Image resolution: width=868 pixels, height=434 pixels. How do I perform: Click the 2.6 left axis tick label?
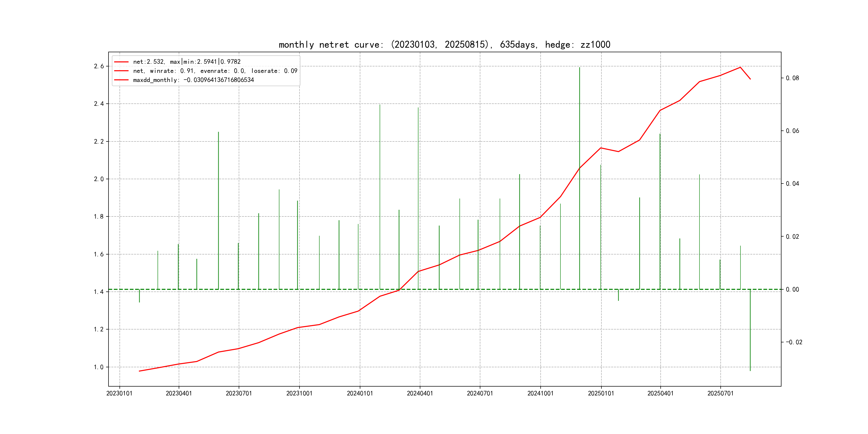coord(99,66)
